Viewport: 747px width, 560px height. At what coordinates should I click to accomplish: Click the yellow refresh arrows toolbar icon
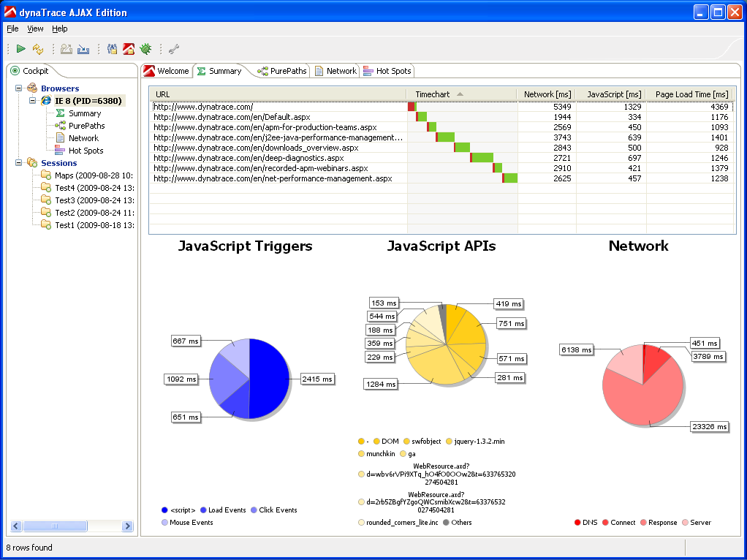37,48
